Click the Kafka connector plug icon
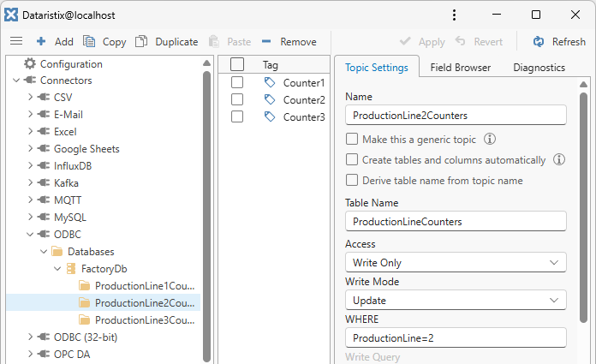The width and height of the screenshot is (596, 364). pos(44,182)
